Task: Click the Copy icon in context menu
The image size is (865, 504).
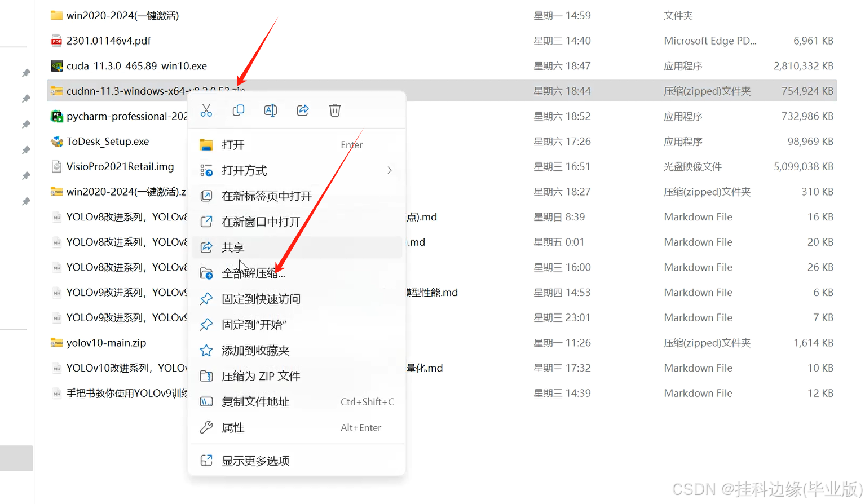Action: click(239, 110)
